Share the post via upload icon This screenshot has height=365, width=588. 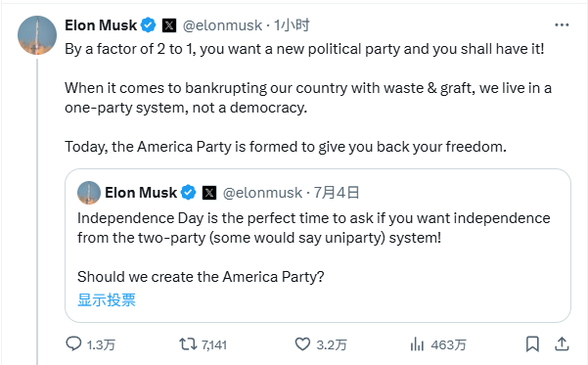point(562,344)
